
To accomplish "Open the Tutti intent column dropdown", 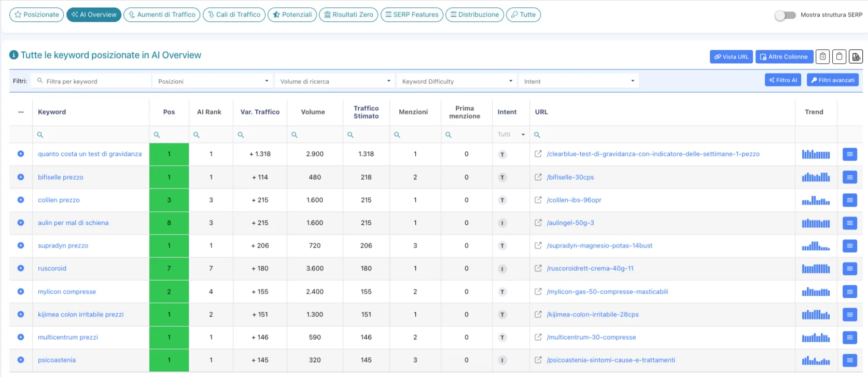I will (511, 135).
